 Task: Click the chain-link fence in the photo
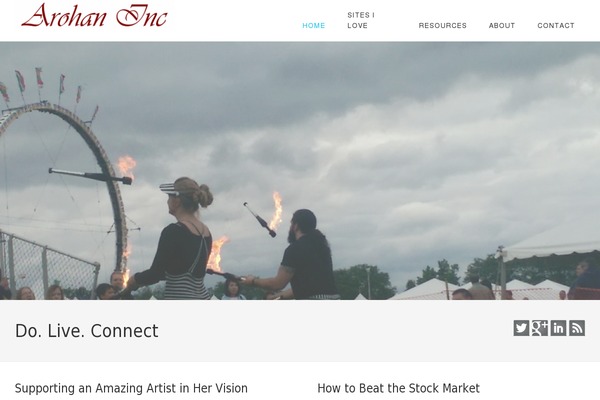(x=48, y=264)
